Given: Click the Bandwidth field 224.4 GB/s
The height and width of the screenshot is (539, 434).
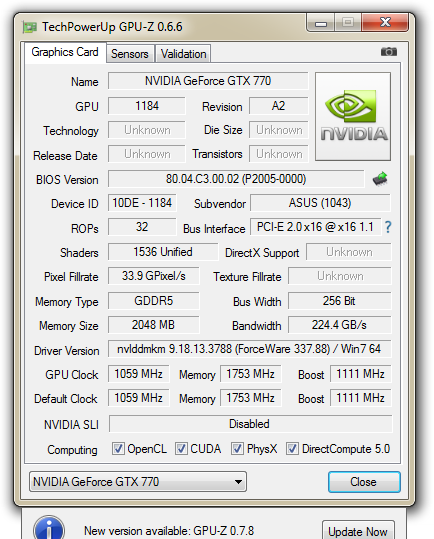Looking at the screenshot, I should tap(340, 325).
